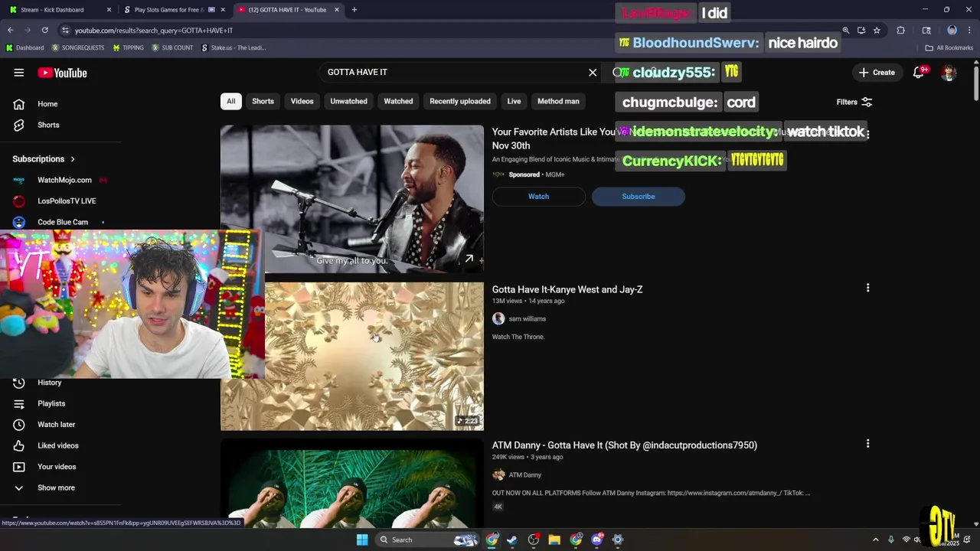Open the YouTube hamburger guide menu
Image resolution: width=980 pixels, height=551 pixels.
pos(18,73)
